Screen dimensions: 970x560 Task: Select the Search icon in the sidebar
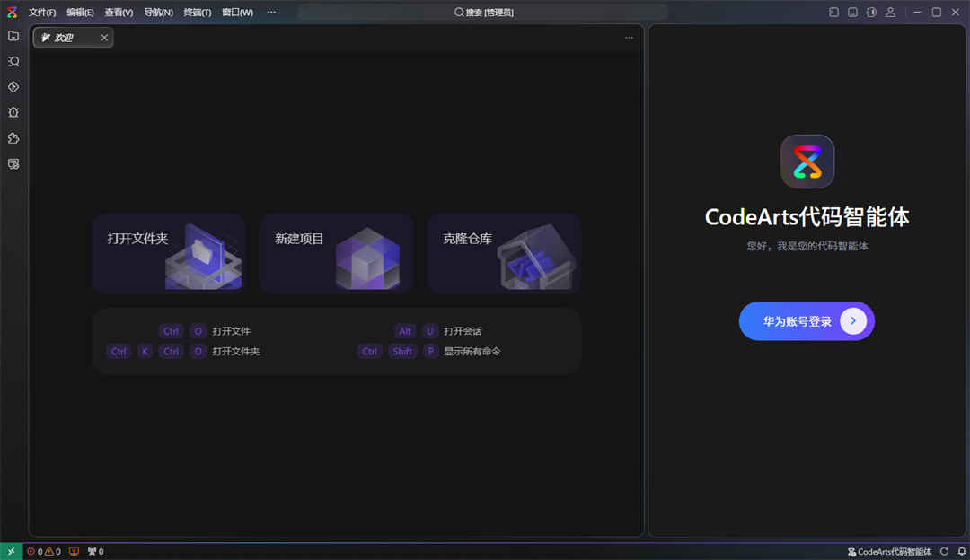[13, 61]
